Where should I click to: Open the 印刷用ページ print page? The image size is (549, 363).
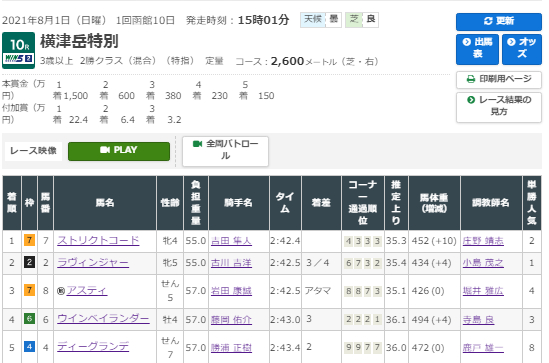[x=499, y=79]
